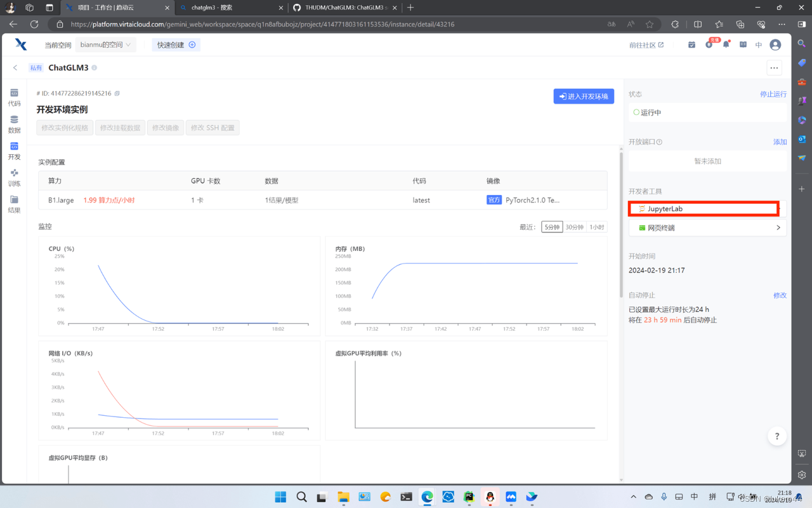
Task: Open the 数据 (data) sidebar section
Action: 14,124
